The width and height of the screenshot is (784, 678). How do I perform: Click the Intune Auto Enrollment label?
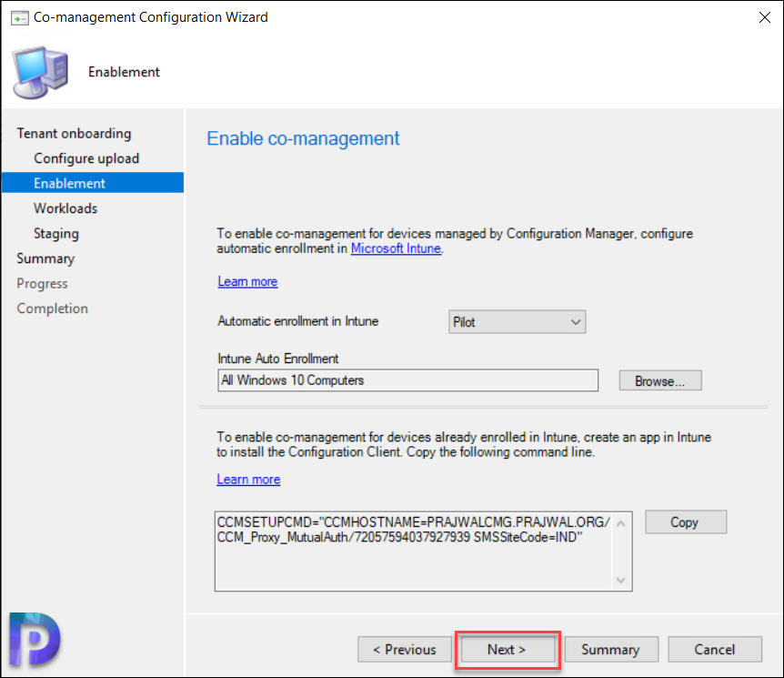pos(278,359)
